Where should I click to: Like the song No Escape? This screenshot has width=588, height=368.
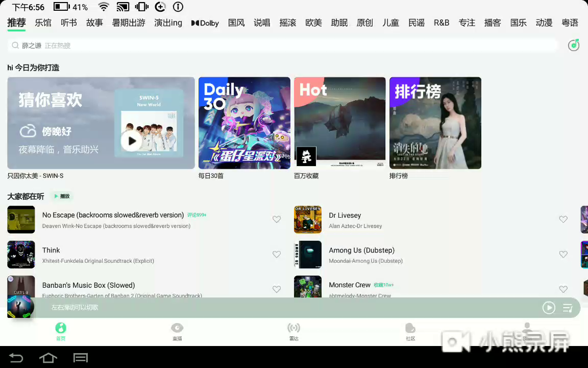pyautogui.click(x=277, y=220)
